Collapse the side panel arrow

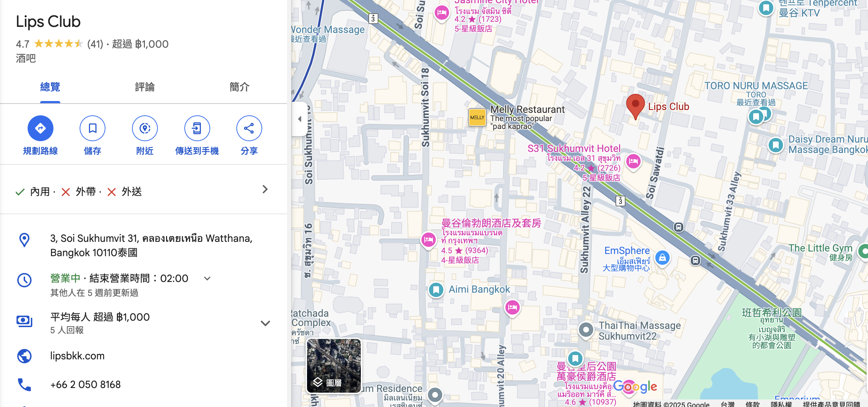pos(300,119)
